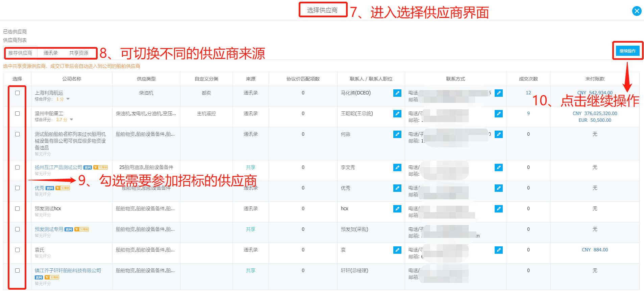Select the 测试船舶船舶名称列表过长 supplier checkbox
Screen dimensions: 644x291
17,134
